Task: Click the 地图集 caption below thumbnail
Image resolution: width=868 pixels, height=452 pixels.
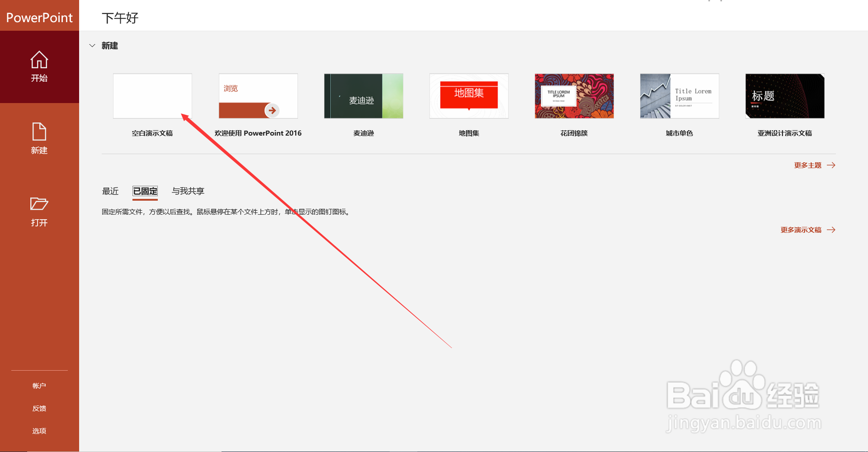Action: 469,133
